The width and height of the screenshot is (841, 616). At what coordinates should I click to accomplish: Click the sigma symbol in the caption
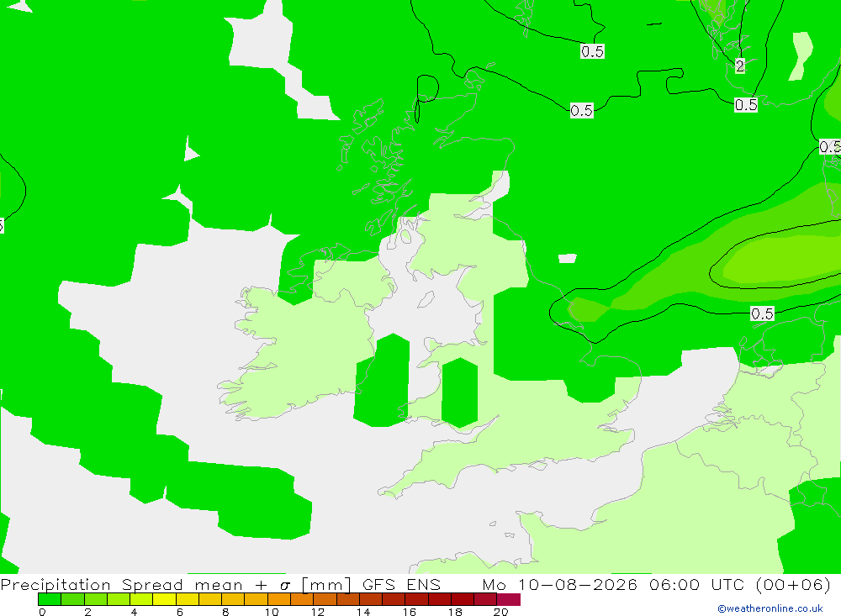285,586
